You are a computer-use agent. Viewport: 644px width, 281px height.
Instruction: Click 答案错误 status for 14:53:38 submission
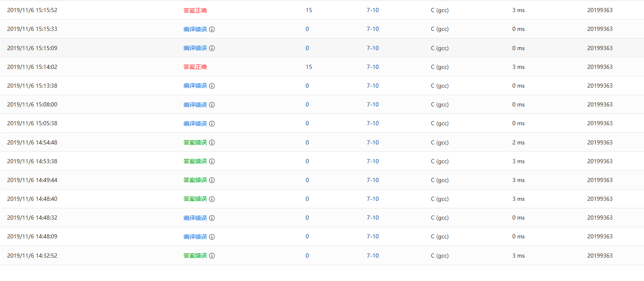tap(195, 161)
